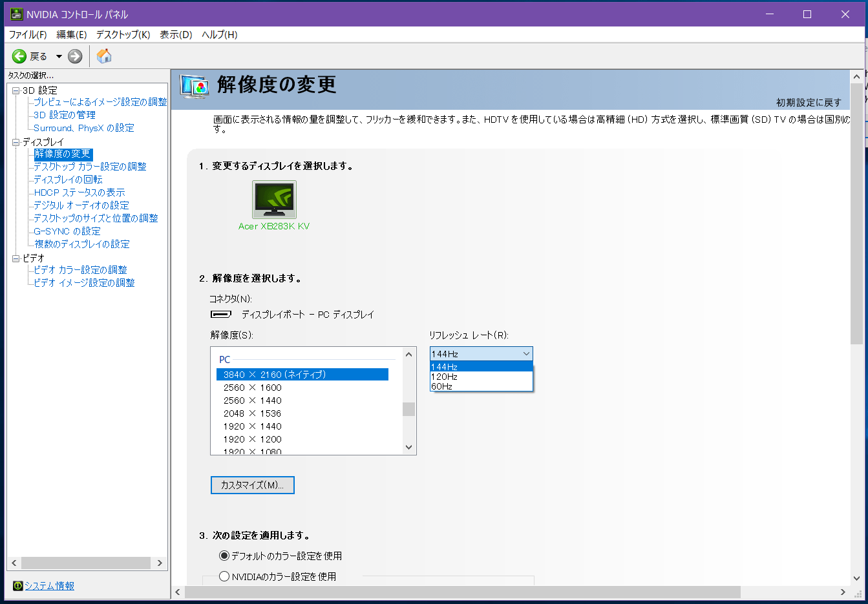
Task: Click main pane horizontal scroll-right arrow
Action: click(843, 592)
